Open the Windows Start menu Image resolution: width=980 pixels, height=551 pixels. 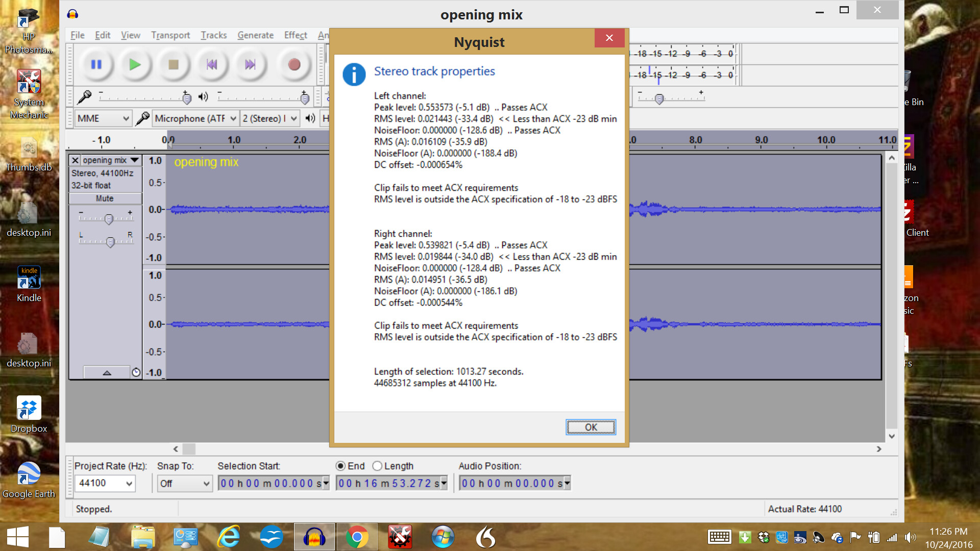[18, 537]
